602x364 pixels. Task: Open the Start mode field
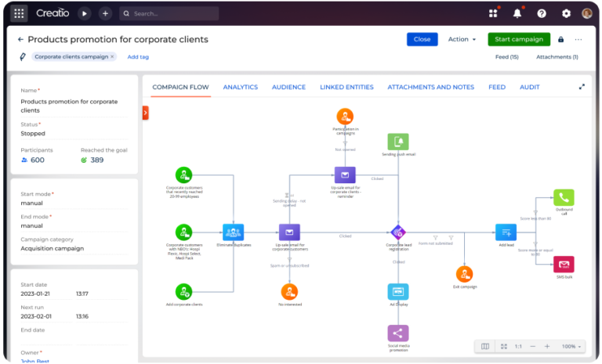tap(74, 203)
